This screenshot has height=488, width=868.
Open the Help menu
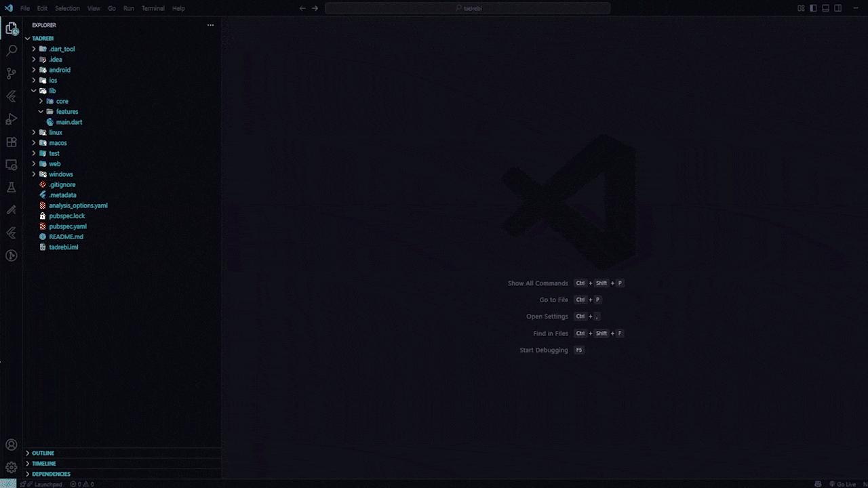[x=178, y=8]
